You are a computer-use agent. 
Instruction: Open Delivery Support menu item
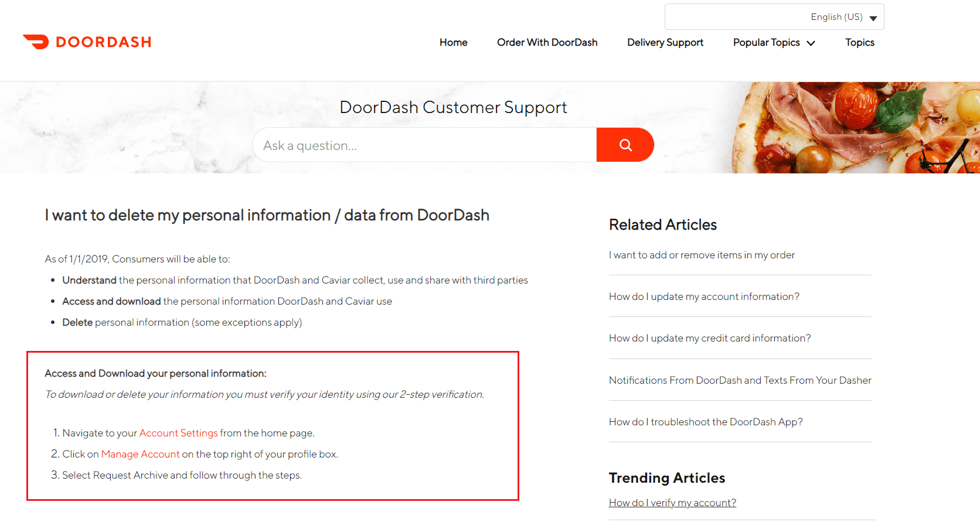click(x=665, y=43)
